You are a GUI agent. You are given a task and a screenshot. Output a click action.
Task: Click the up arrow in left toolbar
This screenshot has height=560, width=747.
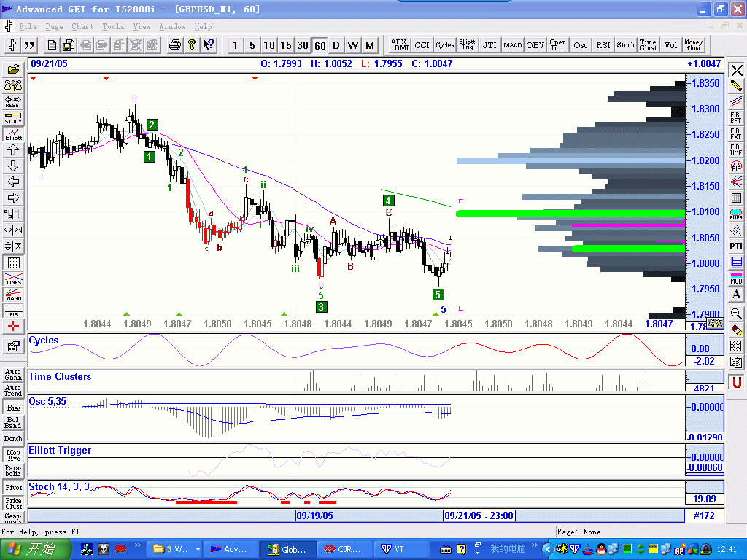(x=13, y=150)
